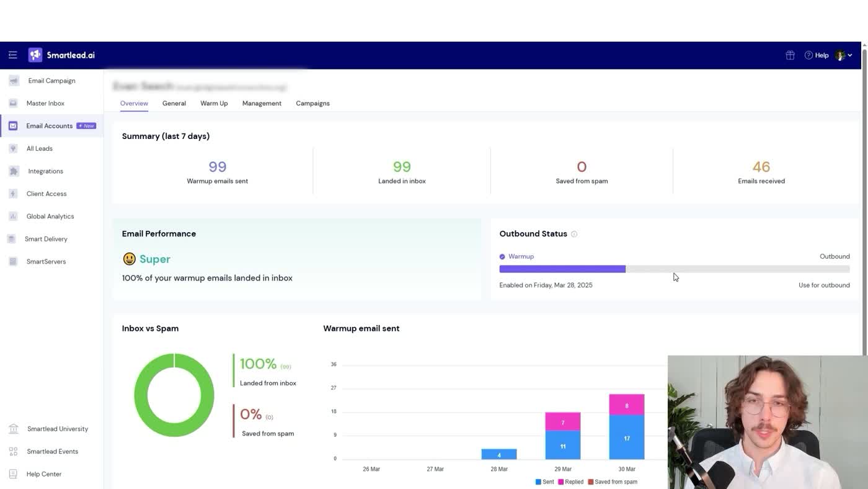Screen dimensions: 868x489
Task: Click the 28 Mar sent bar labeled 4
Action: coord(499,454)
